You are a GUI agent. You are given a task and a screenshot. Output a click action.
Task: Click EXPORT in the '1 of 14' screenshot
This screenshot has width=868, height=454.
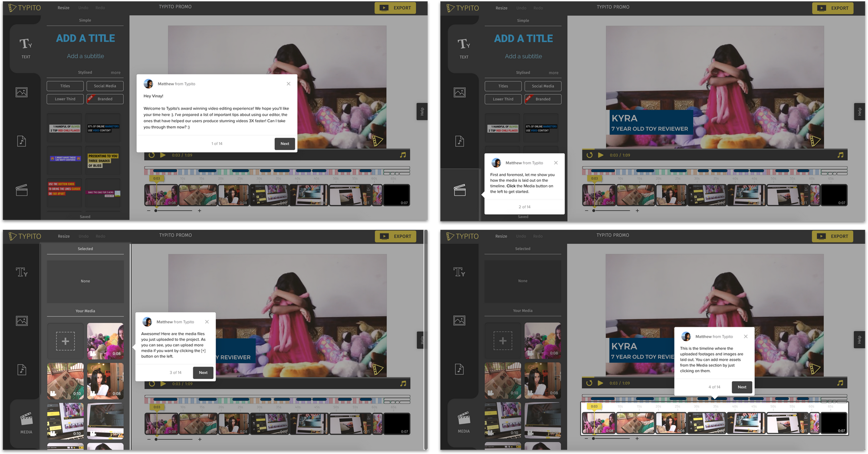point(395,8)
